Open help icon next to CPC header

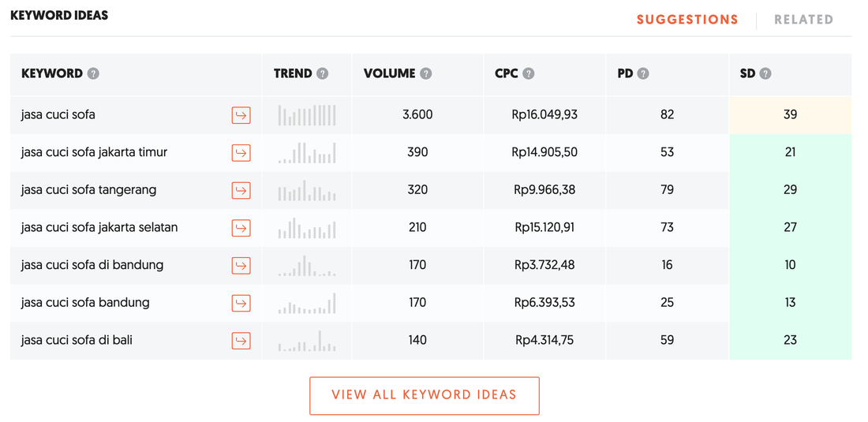coord(529,73)
